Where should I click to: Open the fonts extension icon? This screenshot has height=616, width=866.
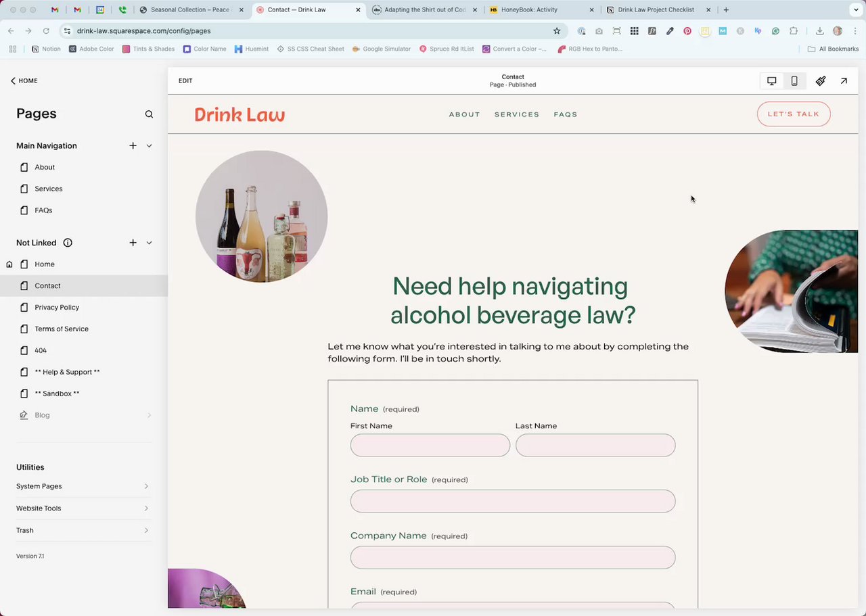(x=652, y=31)
